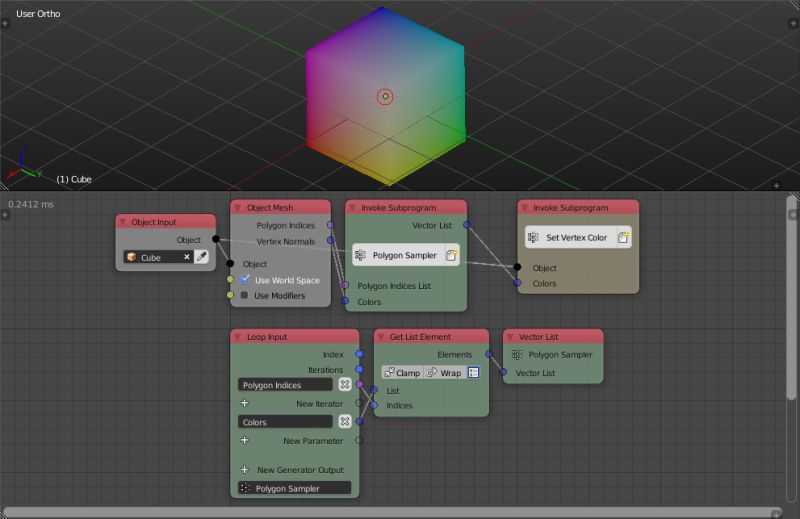Viewport: 800px width, 519px height.
Task: Click the Set Vertex Color grid icon
Action: pos(533,237)
